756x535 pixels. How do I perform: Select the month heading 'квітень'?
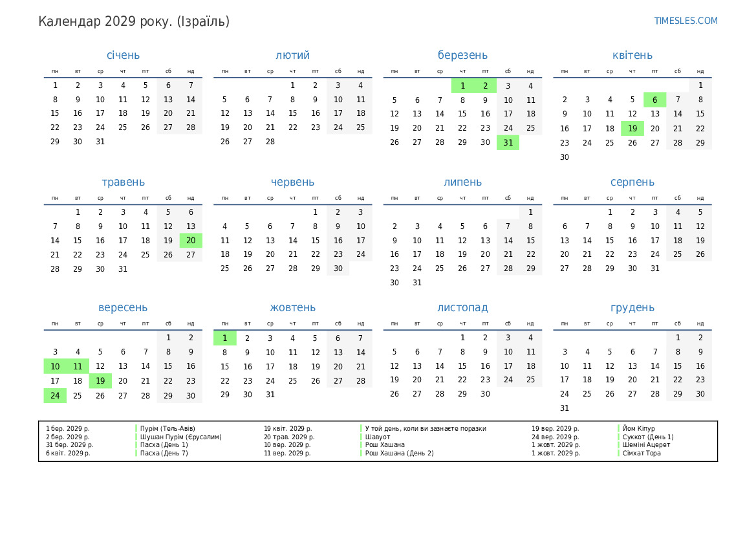[632, 55]
